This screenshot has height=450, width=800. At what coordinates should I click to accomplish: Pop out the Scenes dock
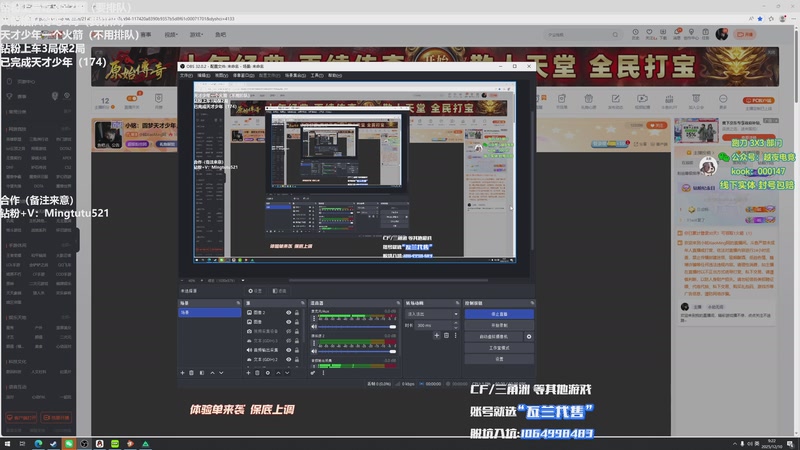click(x=238, y=303)
